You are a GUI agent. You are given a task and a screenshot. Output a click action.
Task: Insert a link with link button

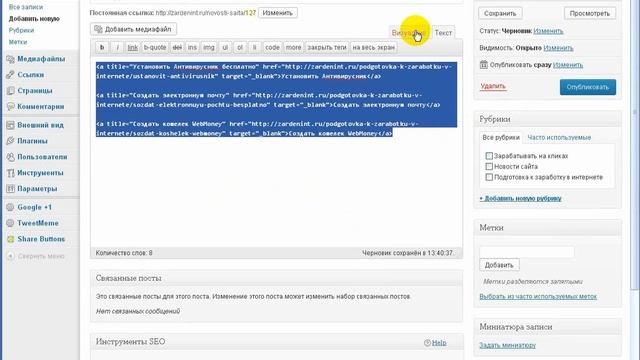click(x=133, y=47)
